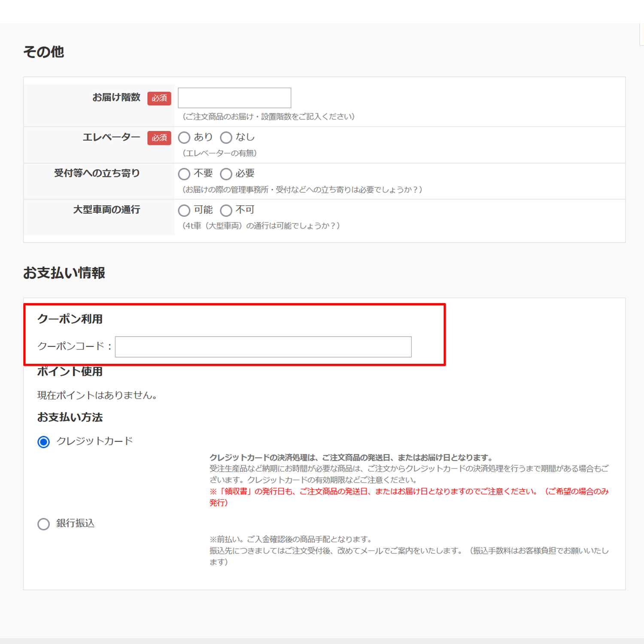Click the お届け階数 label
This screenshot has height=644, width=644.
click(x=116, y=97)
